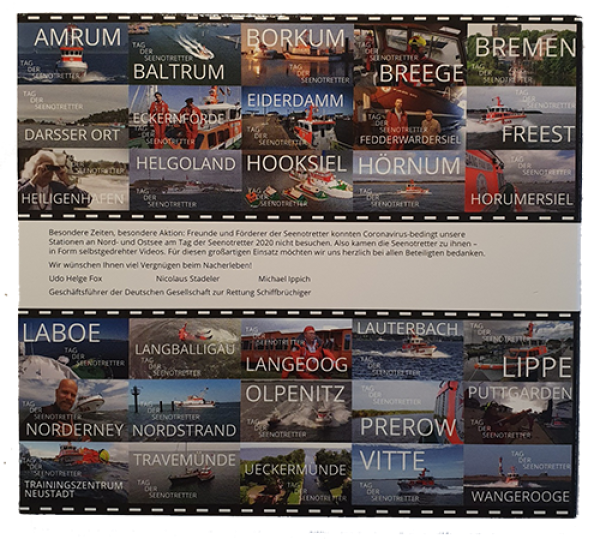This screenshot has height=539, width=600.
Task: Click the UECKERMÜNDE aerial tile
Action: pos(296,474)
